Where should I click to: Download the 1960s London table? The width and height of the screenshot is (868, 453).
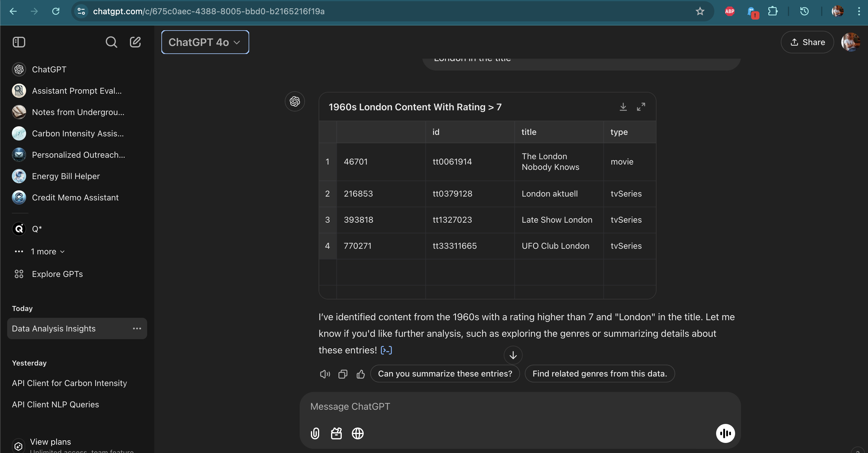(x=623, y=107)
